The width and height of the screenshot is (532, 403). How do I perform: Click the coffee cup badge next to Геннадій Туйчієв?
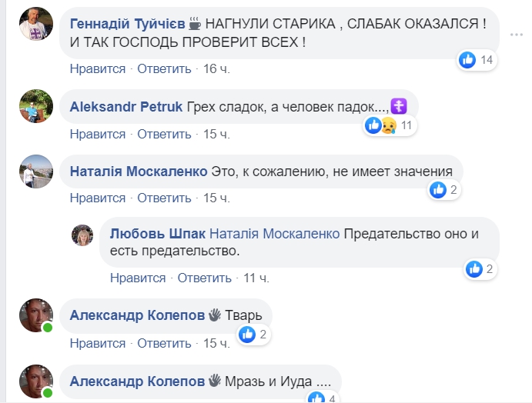tap(195, 23)
